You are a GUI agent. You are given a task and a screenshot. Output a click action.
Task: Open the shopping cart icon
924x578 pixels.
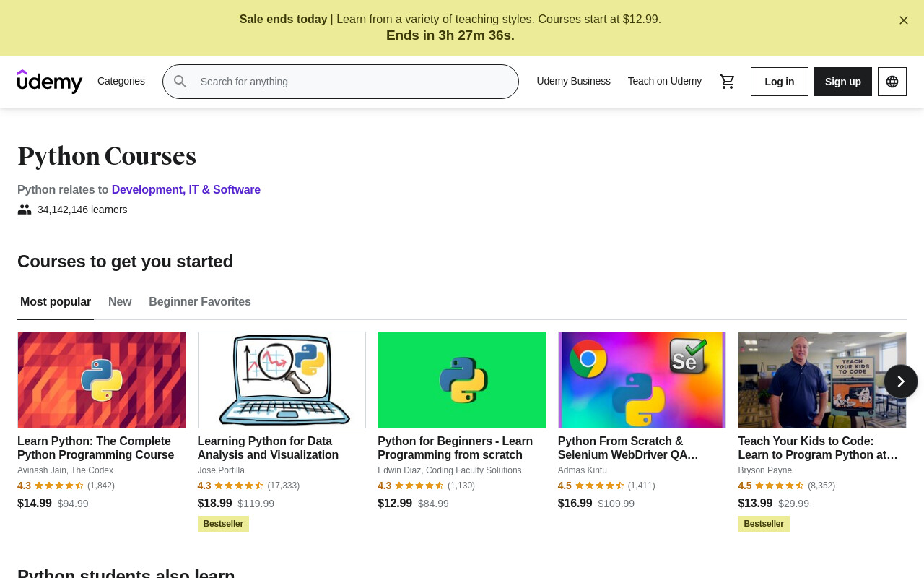(x=727, y=82)
